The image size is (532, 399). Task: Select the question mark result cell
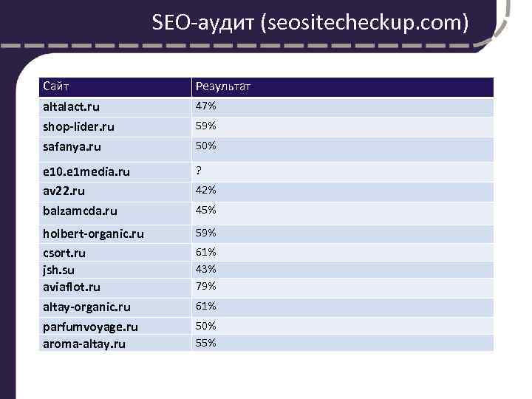[x=198, y=170]
